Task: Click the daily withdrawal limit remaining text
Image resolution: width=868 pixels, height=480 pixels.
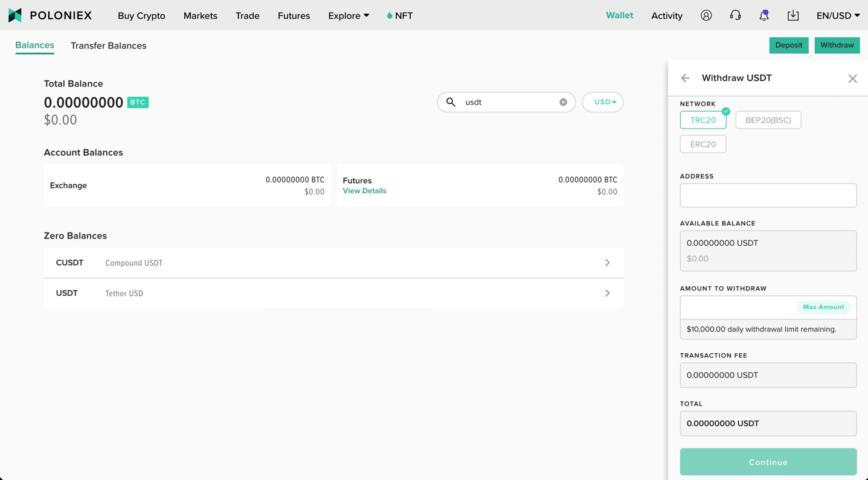Action: click(x=762, y=329)
